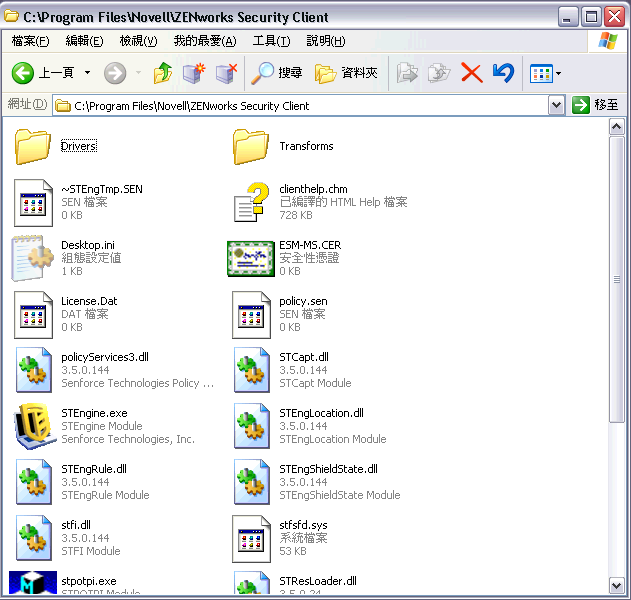Image resolution: width=631 pixels, height=600 pixels.
Task: Click the 移至 Go button
Action: point(595,105)
